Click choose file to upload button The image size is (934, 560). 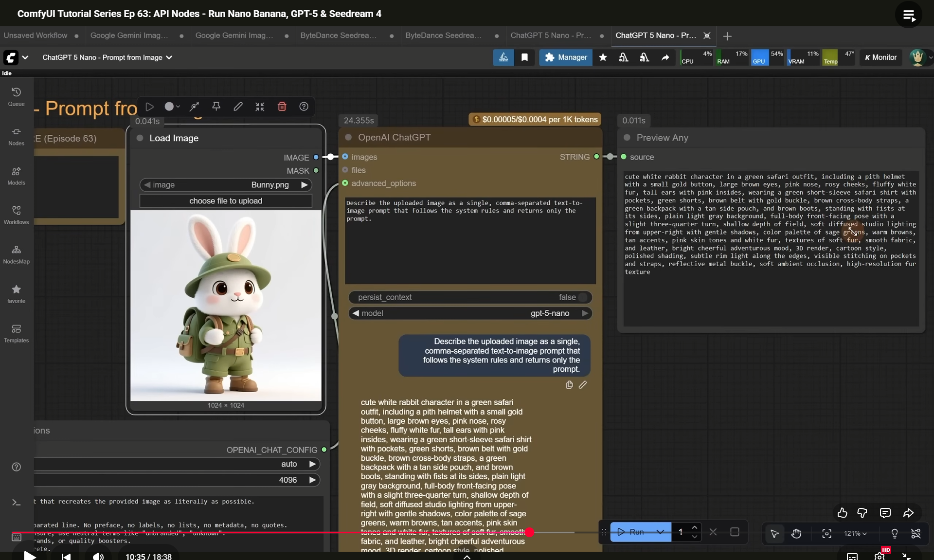click(226, 201)
